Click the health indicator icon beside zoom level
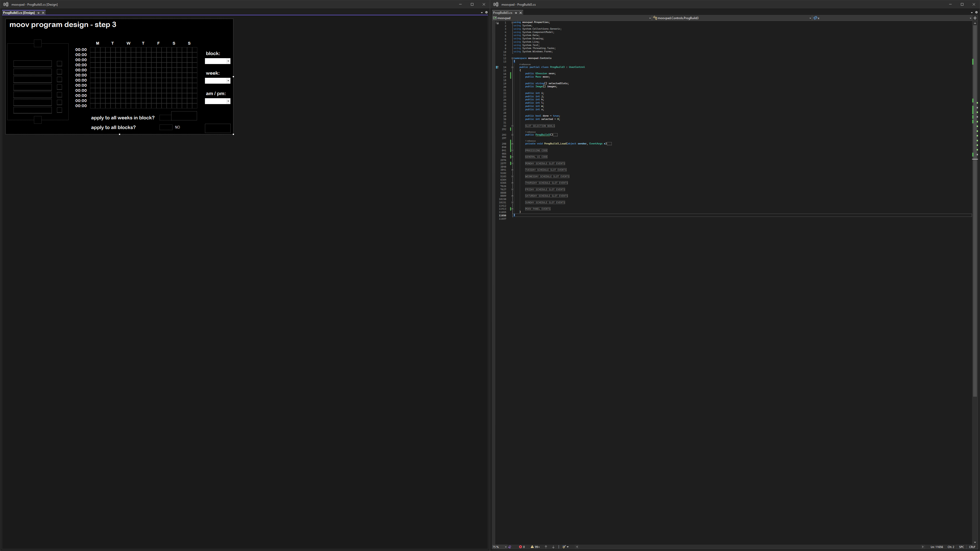Image resolution: width=980 pixels, height=551 pixels. click(x=510, y=547)
